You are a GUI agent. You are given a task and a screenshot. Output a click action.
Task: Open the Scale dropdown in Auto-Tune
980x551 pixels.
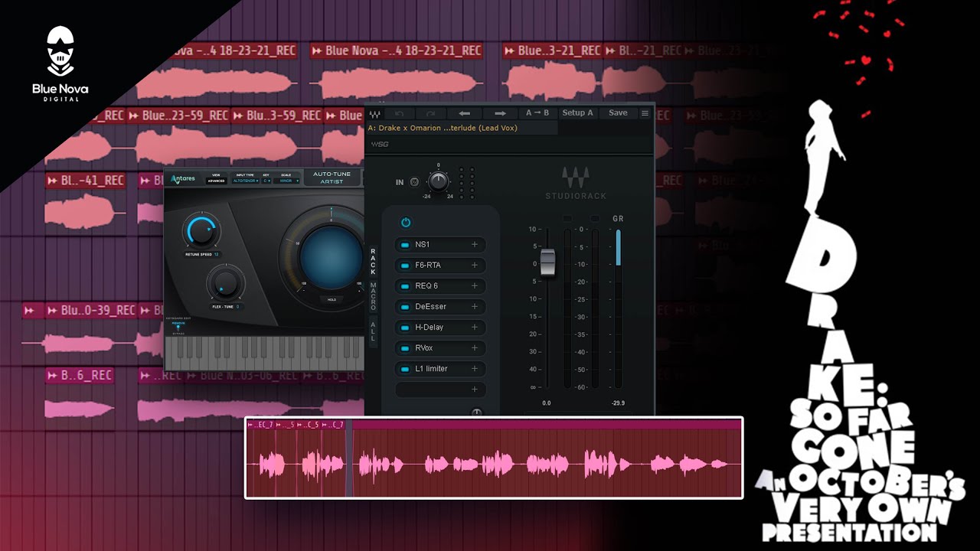288,181
